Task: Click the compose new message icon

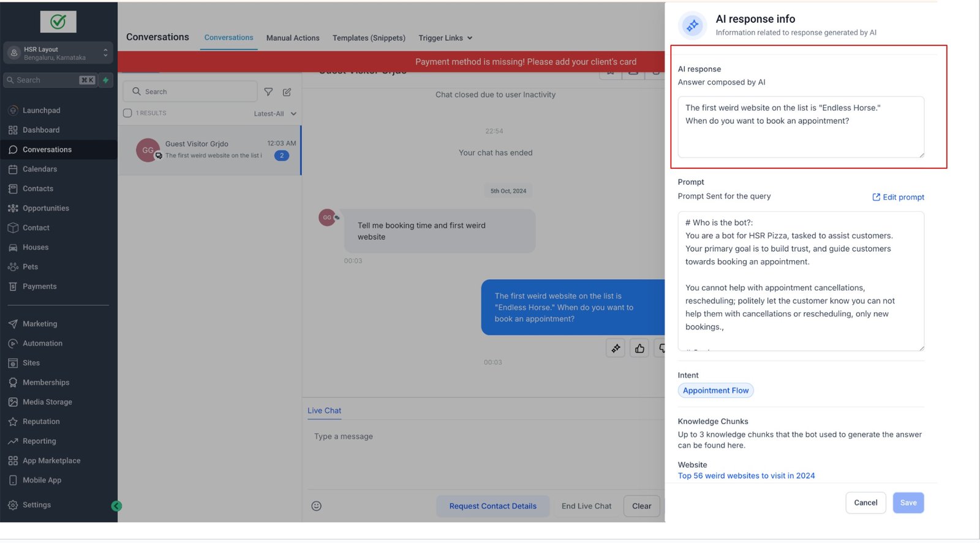Action: [x=287, y=92]
